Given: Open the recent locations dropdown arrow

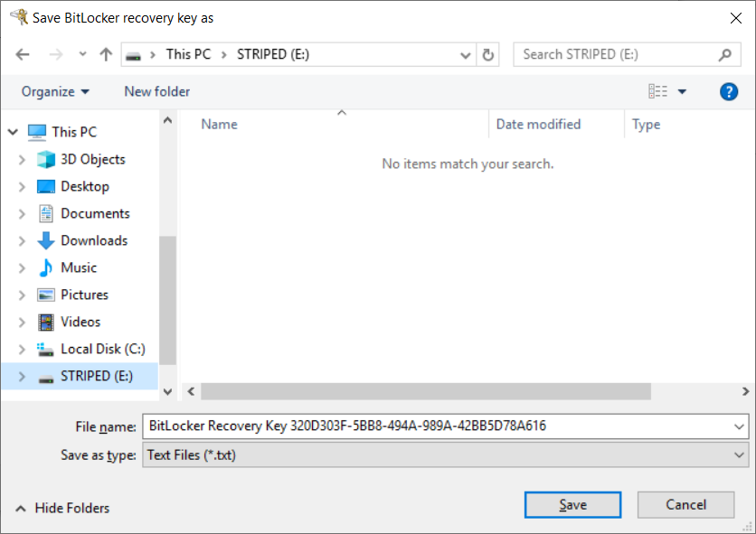Looking at the screenshot, I should click(83, 54).
